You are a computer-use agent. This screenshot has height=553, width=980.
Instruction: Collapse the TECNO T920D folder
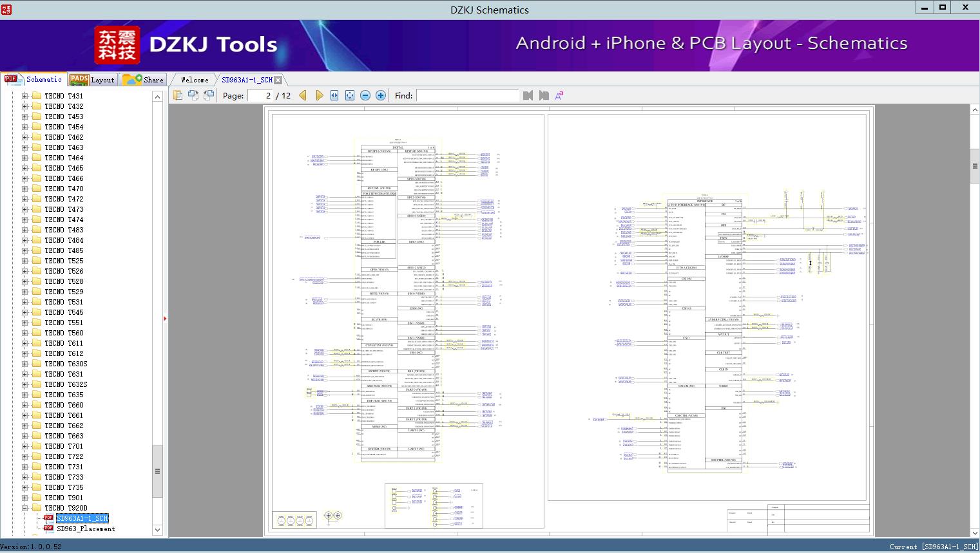point(25,508)
